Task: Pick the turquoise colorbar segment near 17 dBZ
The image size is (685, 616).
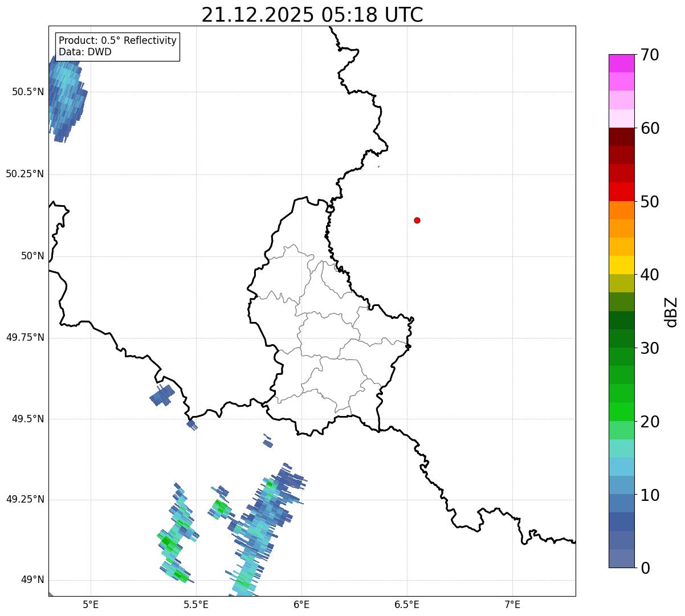Action: click(621, 448)
